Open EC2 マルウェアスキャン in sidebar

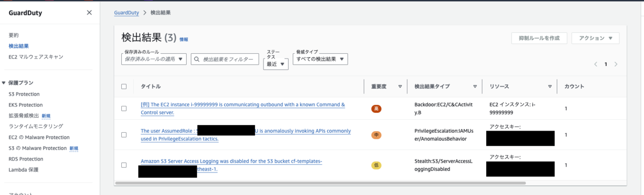click(36, 56)
